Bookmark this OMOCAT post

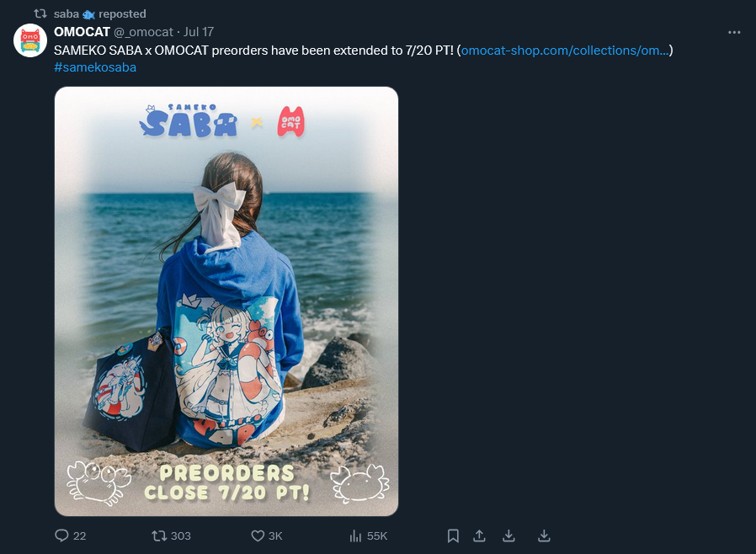[453, 535]
